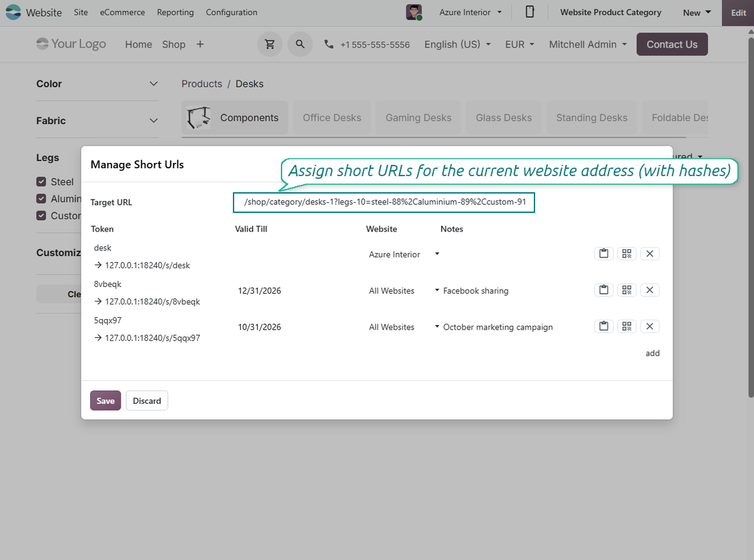
Task: Open the EUR currency dropdown
Action: (519, 44)
